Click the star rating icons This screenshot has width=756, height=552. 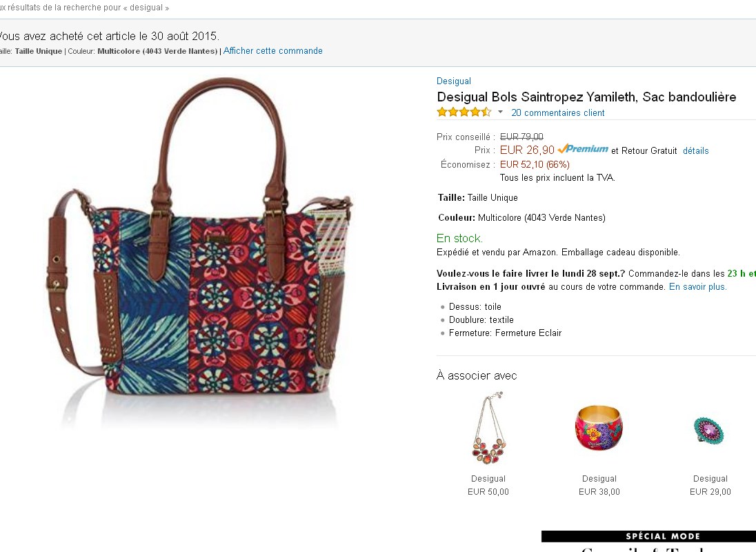point(464,112)
